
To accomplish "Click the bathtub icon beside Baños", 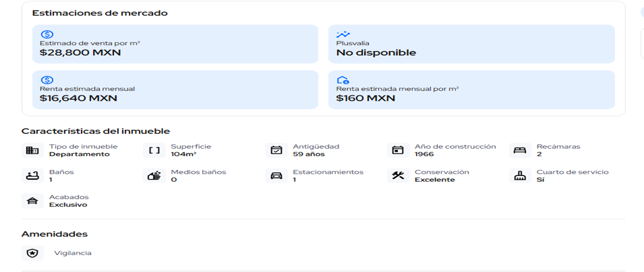I will (x=32, y=175).
